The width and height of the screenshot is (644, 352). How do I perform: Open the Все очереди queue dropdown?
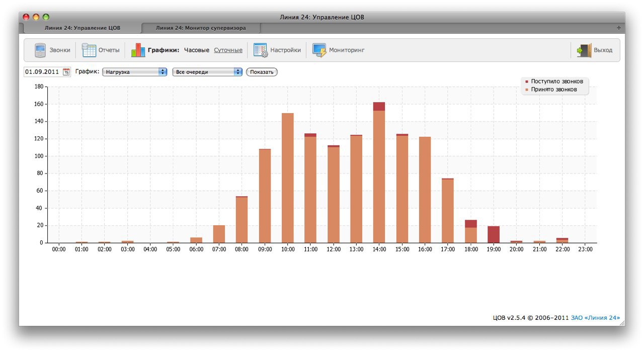click(207, 72)
